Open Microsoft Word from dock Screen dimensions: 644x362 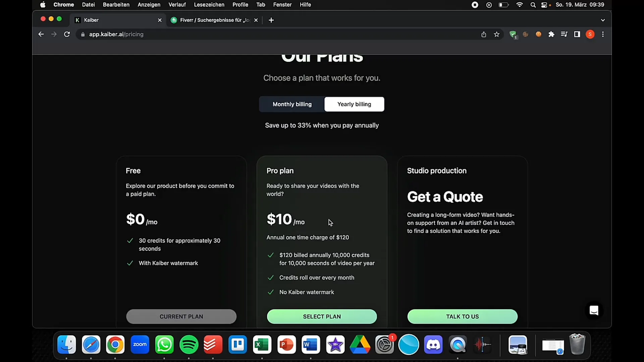pyautogui.click(x=311, y=345)
